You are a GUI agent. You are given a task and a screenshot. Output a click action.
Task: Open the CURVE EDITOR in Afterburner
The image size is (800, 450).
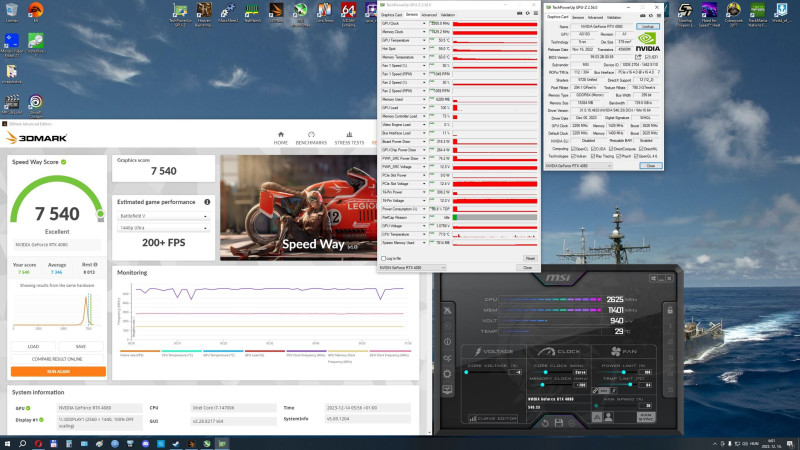click(493, 418)
